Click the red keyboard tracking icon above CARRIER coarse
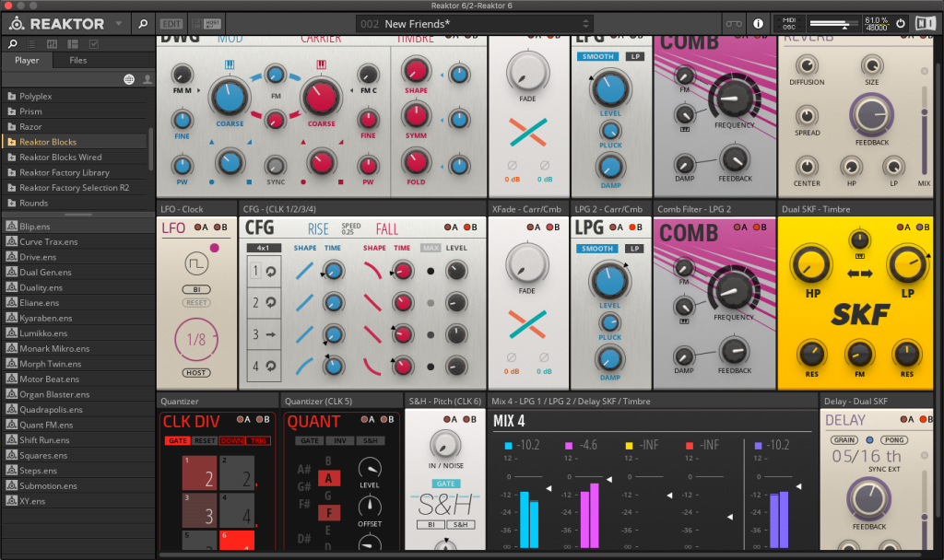The width and height of the screenshot is (944, 560). pos(321,64)
